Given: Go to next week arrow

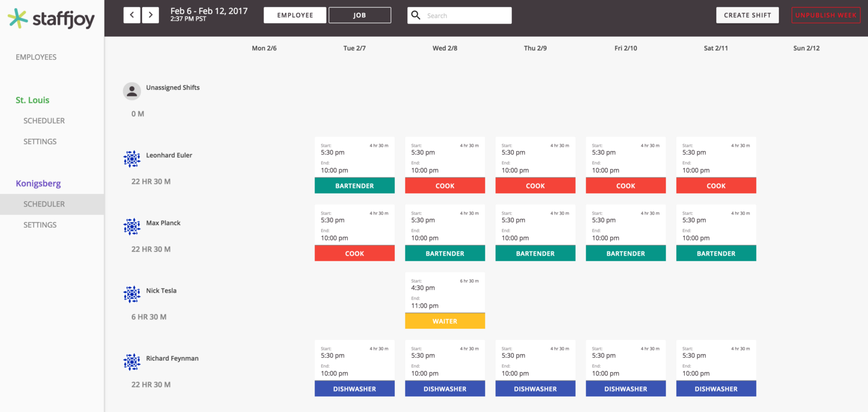Looking at the screenshot, I should pos(150,15).
